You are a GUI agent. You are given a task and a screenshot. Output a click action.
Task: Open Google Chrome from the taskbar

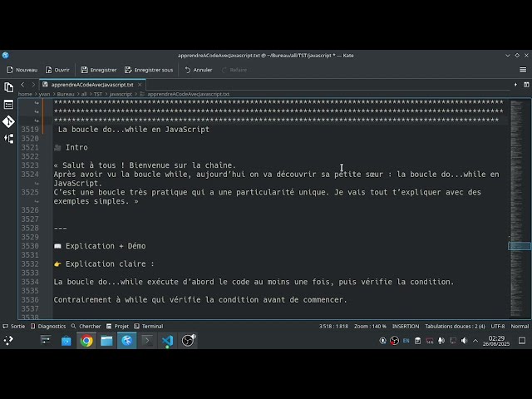click(x=86, y=341)
